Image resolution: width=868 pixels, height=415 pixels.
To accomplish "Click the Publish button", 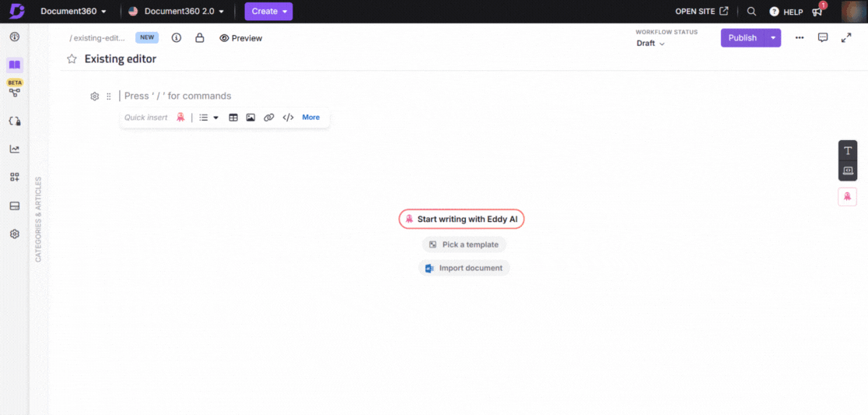I will (742, 37).
